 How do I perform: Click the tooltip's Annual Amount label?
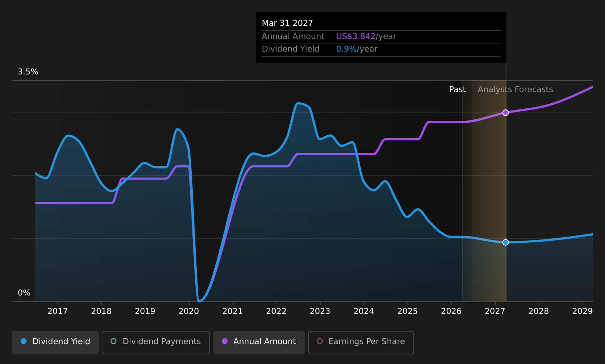click(x=293, y=36)
